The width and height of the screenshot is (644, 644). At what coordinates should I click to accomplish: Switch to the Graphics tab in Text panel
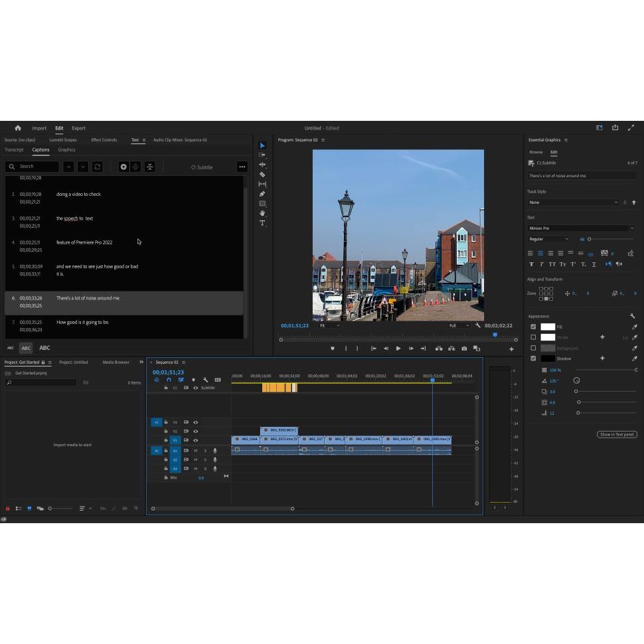pos(66,149)
